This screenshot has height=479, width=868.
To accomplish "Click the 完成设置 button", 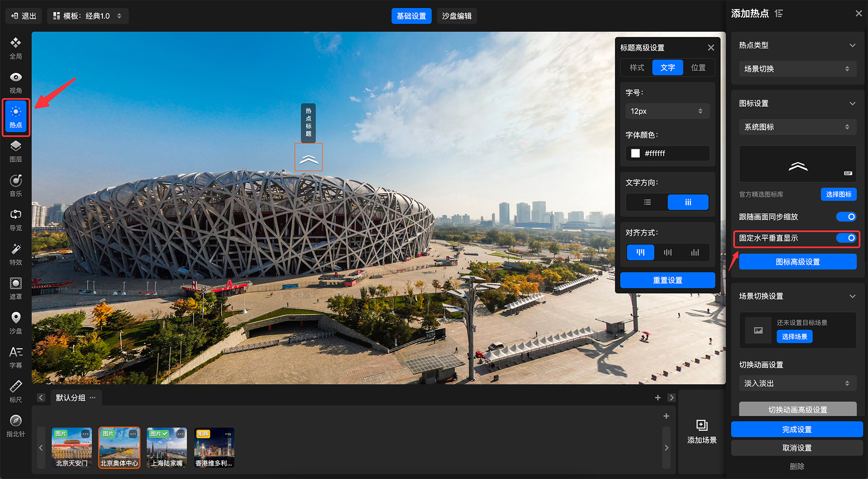I will pyautogui.click(x=797, y=429).
